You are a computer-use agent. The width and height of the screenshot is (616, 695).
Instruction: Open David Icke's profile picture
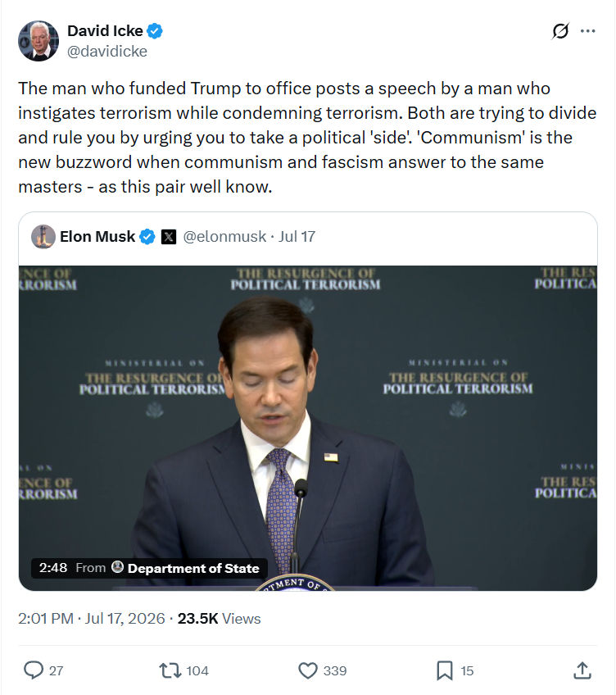[38, 41]
